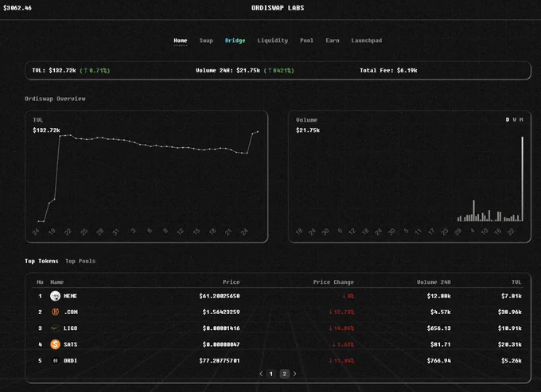Open the Launchpad tab
The image size is (541, 392).
tap(367, 41)
